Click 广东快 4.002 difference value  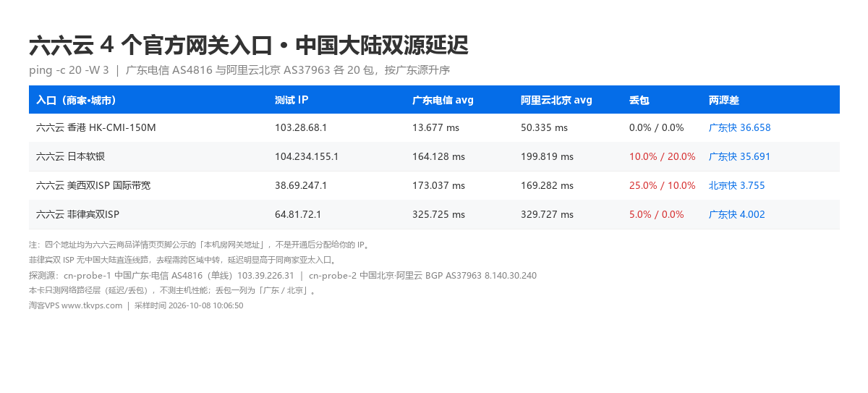tap(737, 214)
